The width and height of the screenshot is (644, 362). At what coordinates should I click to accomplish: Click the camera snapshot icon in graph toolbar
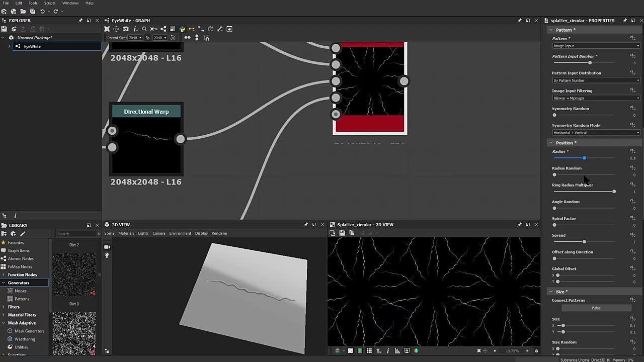[x=126, y=29]
